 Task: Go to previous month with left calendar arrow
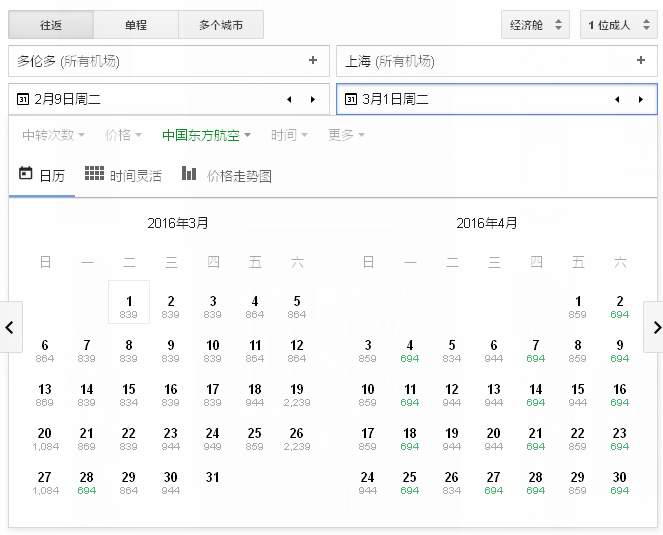[10, 327]
